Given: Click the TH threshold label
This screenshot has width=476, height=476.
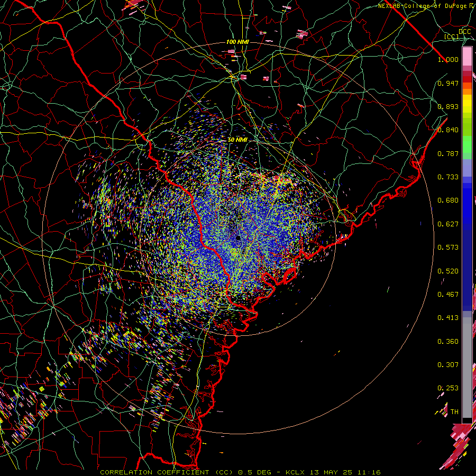Looking at the screenshot, I should [x=454, y=412].
